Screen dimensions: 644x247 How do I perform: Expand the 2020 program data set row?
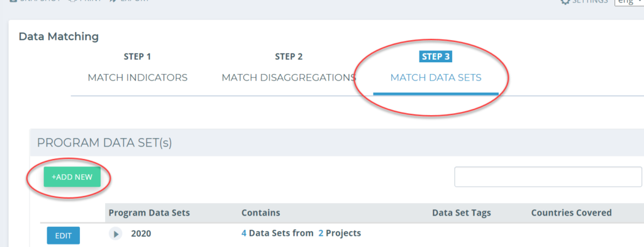tap(116, 234)
